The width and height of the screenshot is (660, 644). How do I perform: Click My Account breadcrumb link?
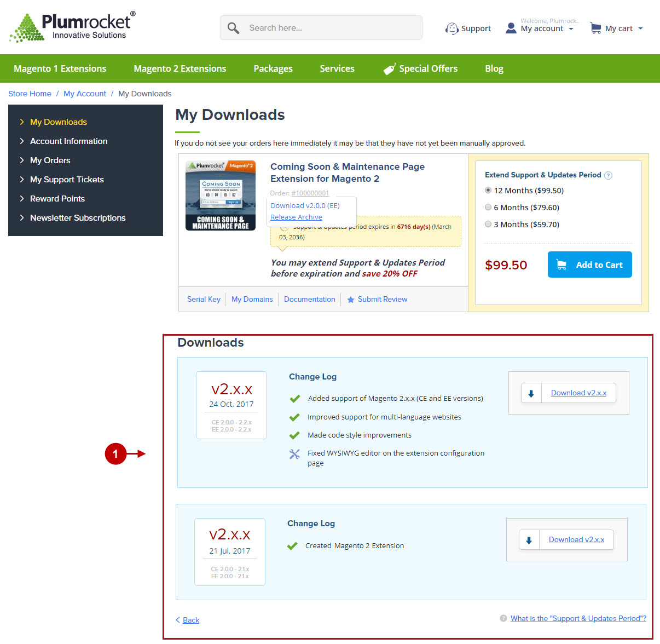(85, 94)
